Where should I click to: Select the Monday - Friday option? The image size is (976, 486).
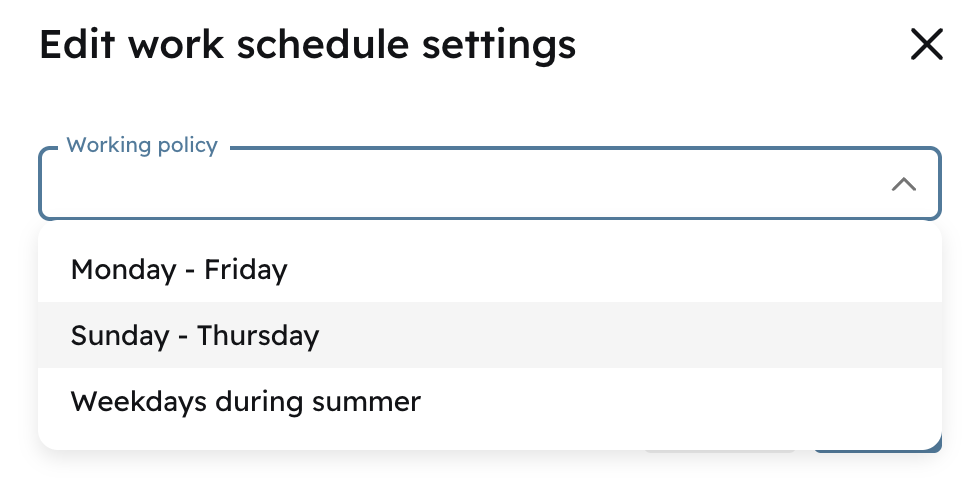[180, 269]
